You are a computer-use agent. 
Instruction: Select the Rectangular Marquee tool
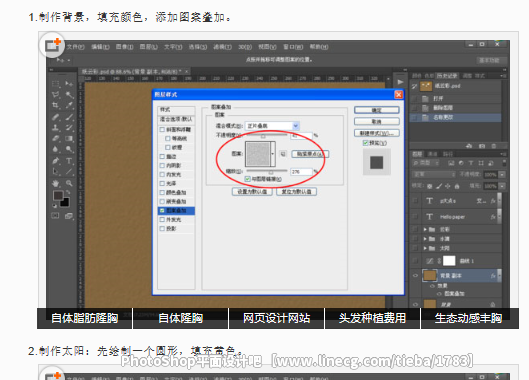(x=55, y=84)
